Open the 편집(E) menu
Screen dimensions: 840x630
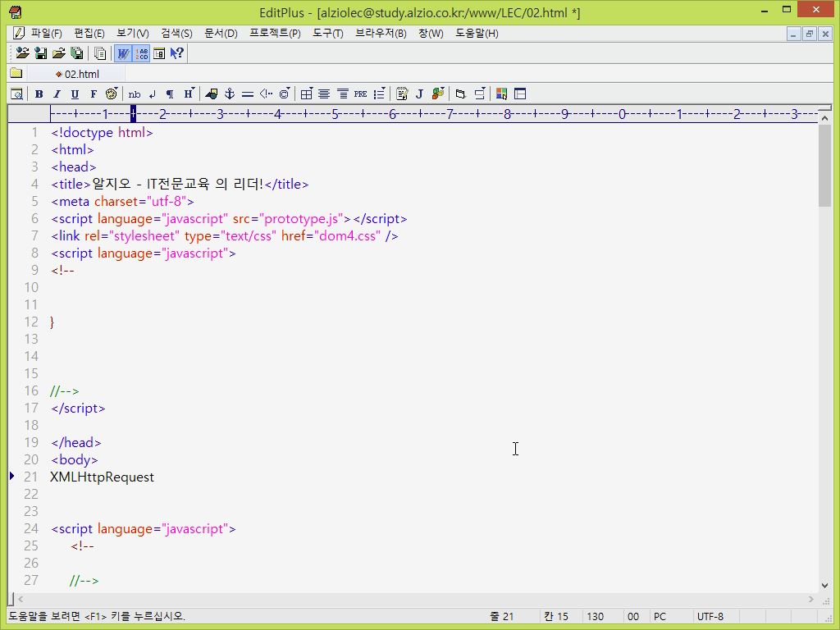pyautogui.click(x=89, y=33)
